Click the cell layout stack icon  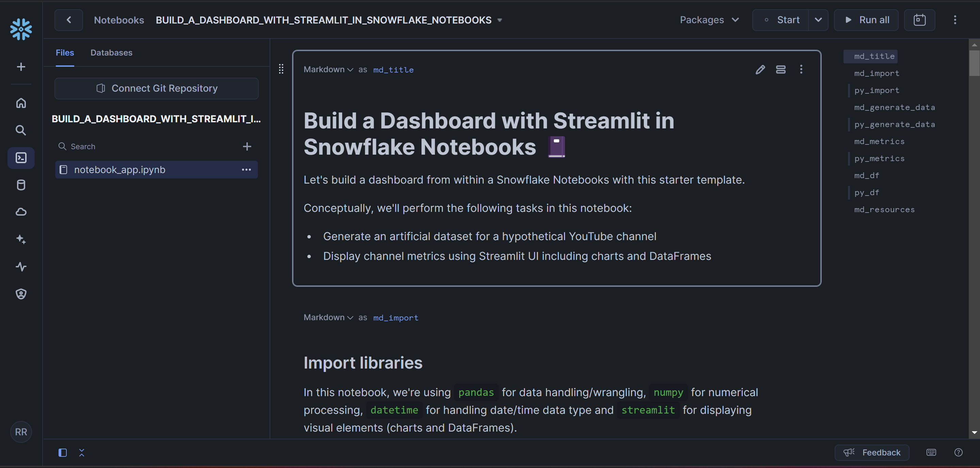pos(781,69)
